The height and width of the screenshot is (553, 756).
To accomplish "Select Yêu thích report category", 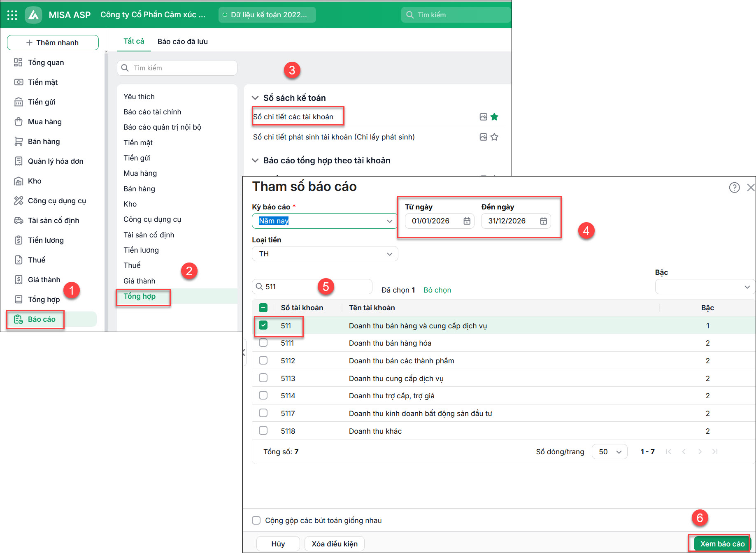I will pos(139,97).
